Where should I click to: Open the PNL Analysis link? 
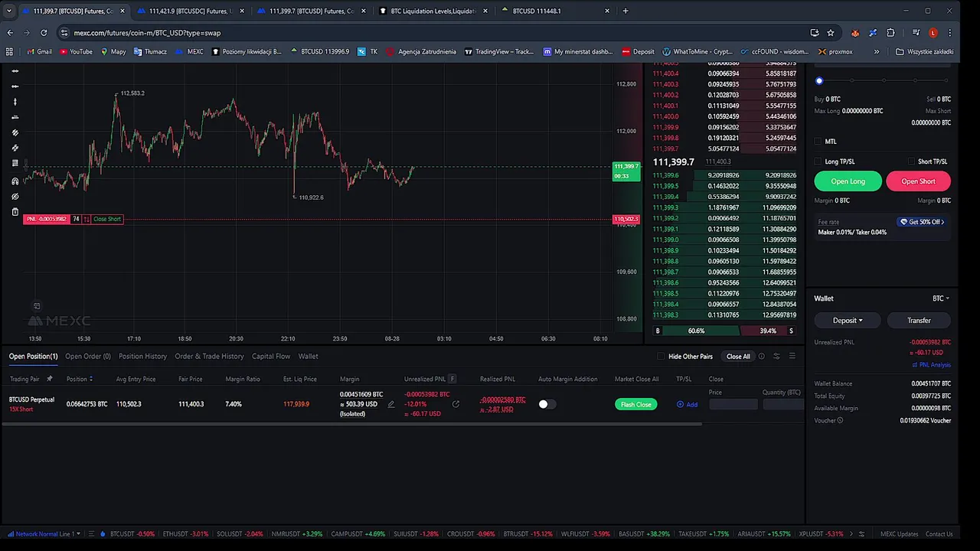(931, 365)
